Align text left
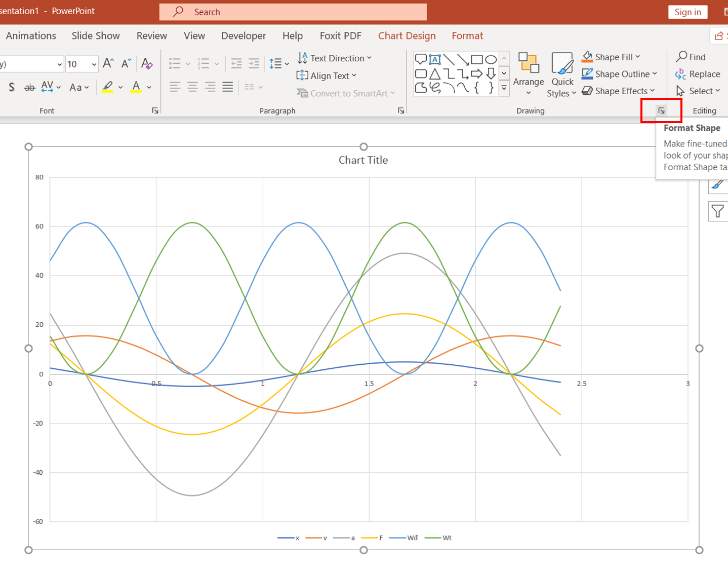The image size is (728, 570). point(175,87)
